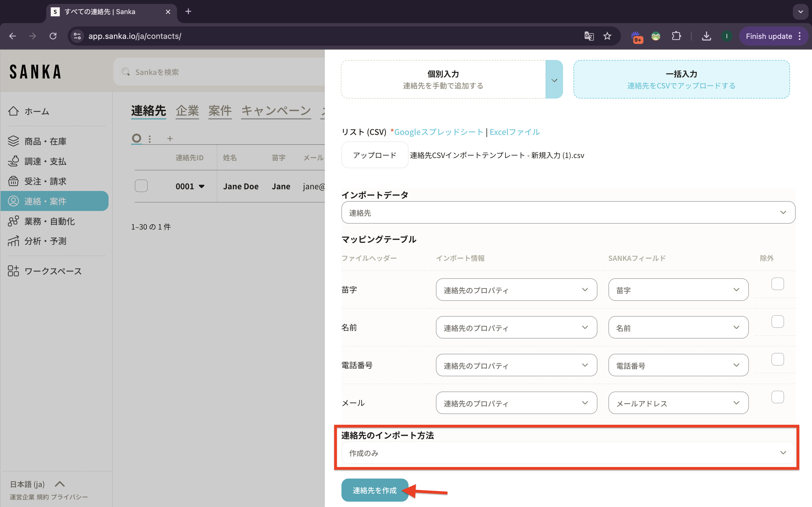The width and height of the screenshot is (812, 507).
Task: Open the Googleスプレッドシート link
Action: pyautogui.click(x=438, y=132)
